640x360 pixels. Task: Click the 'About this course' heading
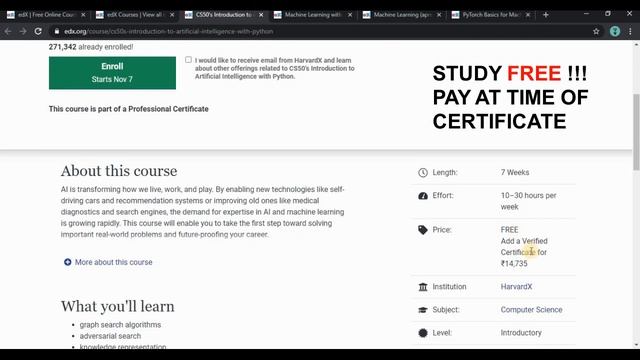[119, 171]
